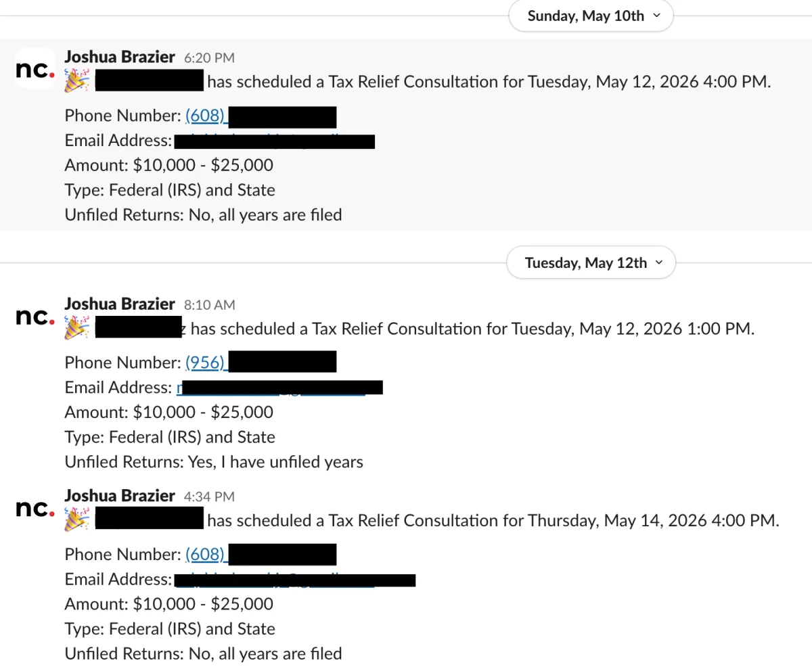Click the nc. avatar on 4:34 PM message

[35, 508]
